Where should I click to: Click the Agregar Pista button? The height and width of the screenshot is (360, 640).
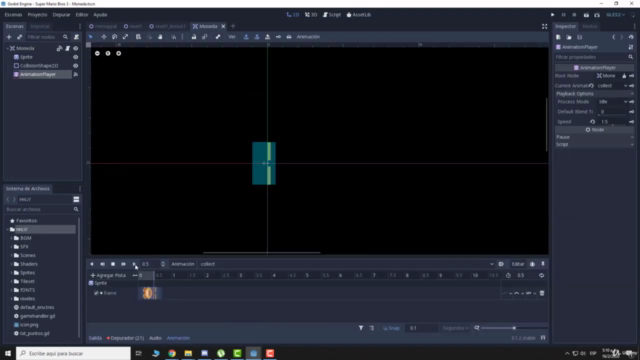pos(108,276)
